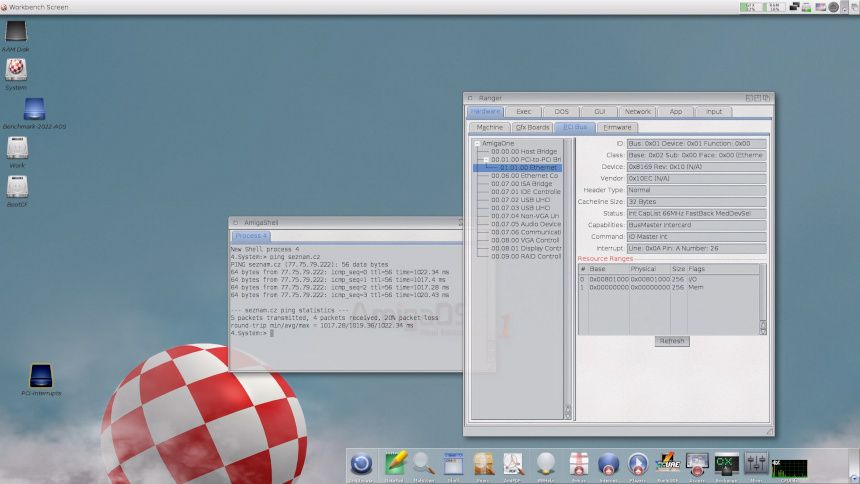Switch to the GUI tab in Ranger
The image size is (860, 484).
(599, 111)
